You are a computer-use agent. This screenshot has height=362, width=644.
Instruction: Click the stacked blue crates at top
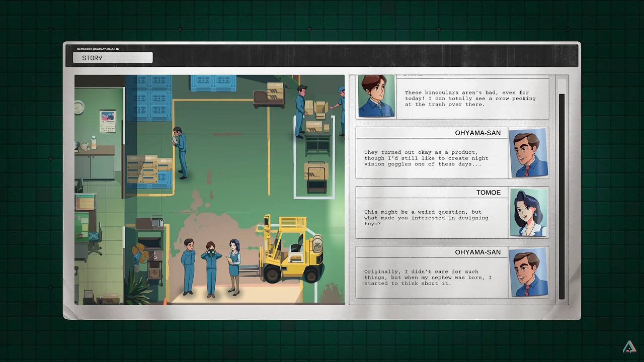(x=149, y=98)
